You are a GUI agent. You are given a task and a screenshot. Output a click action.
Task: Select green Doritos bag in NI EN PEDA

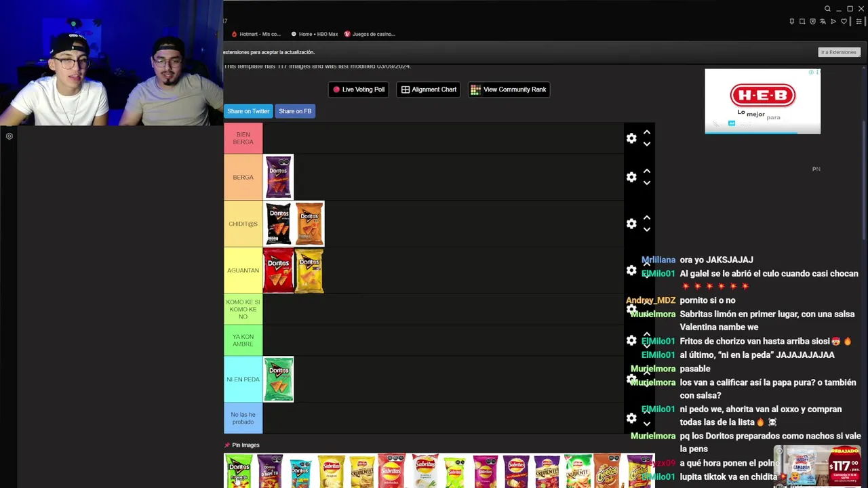279,380
